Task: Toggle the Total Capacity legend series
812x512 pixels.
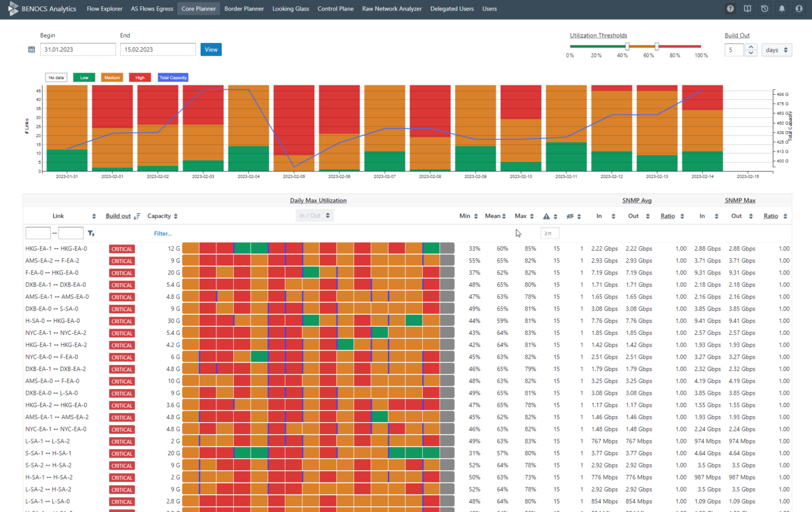Action: 173,77
